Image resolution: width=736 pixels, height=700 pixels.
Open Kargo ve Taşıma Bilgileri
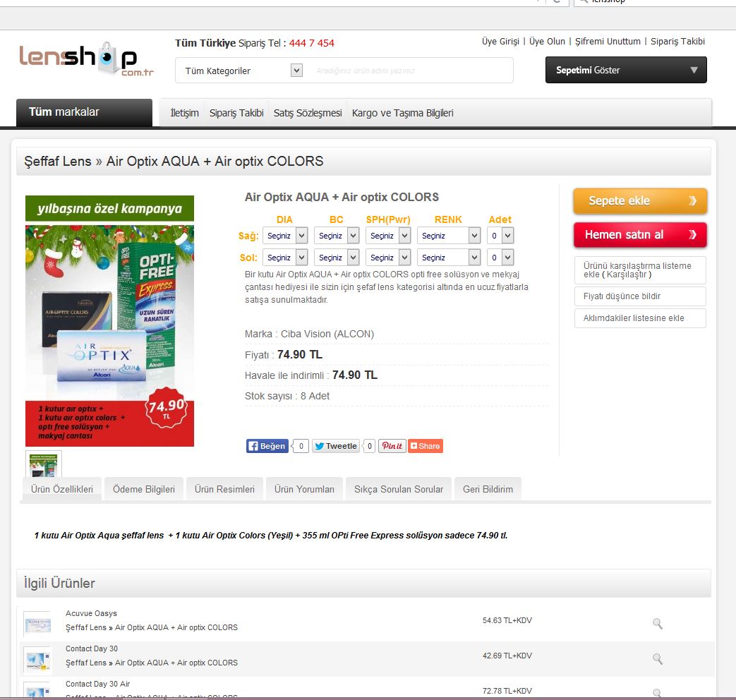[403, 113]
